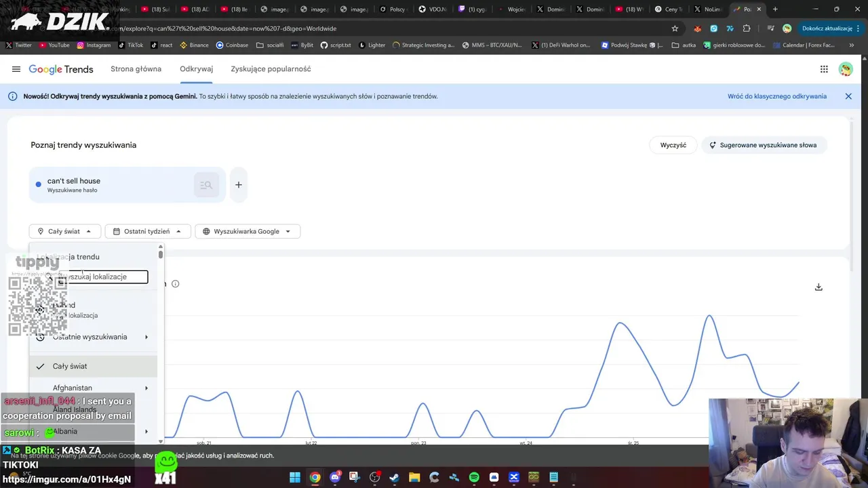Open the Cały świat location dropdown
The height and width of the screenshot is (488, 868).
64,231
